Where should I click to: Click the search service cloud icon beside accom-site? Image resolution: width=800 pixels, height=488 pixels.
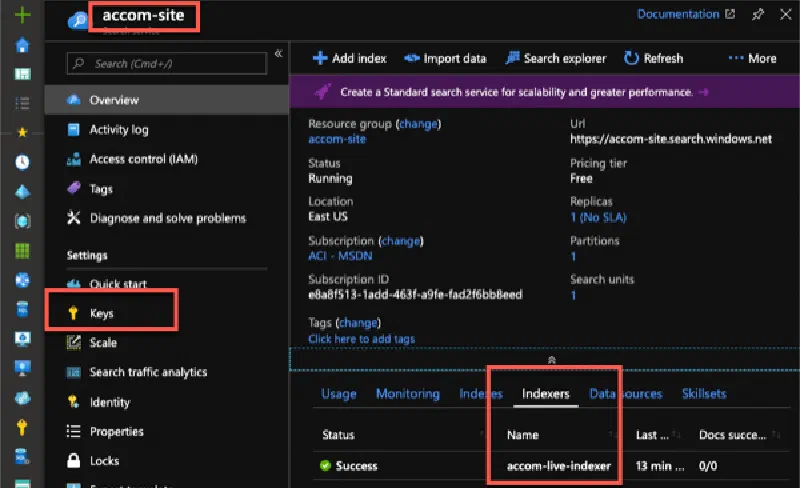78,20
